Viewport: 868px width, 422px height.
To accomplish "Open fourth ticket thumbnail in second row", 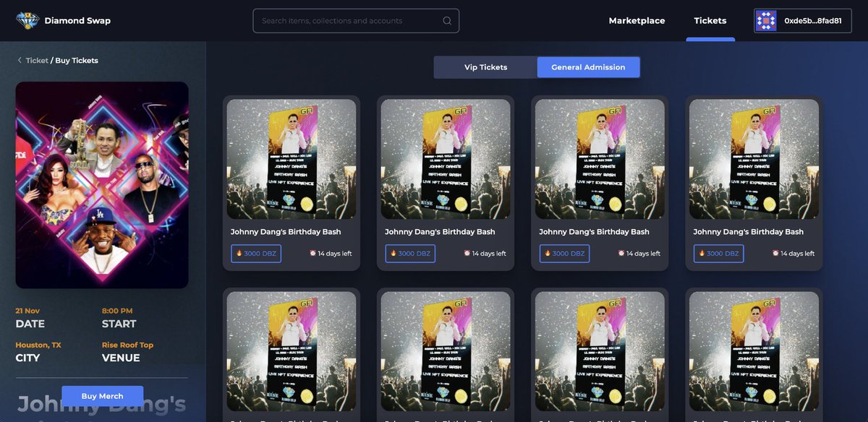I will 754,352.
